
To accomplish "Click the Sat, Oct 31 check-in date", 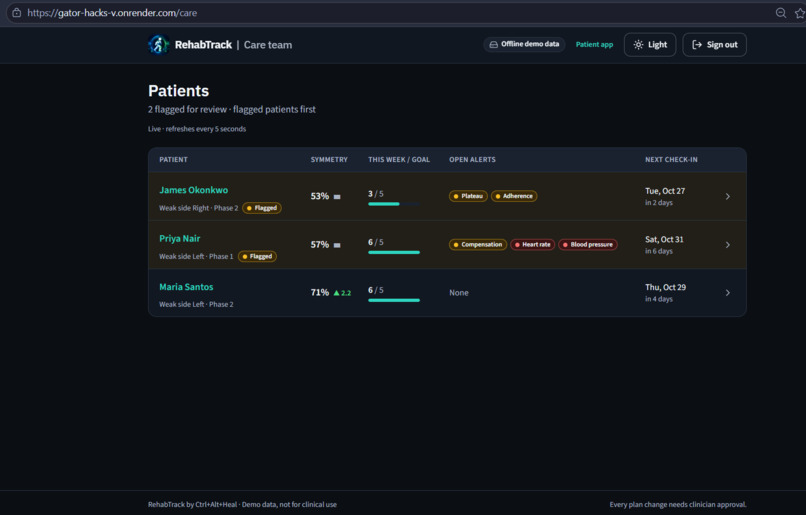I will pyautogui.click(x=664, y=239).
